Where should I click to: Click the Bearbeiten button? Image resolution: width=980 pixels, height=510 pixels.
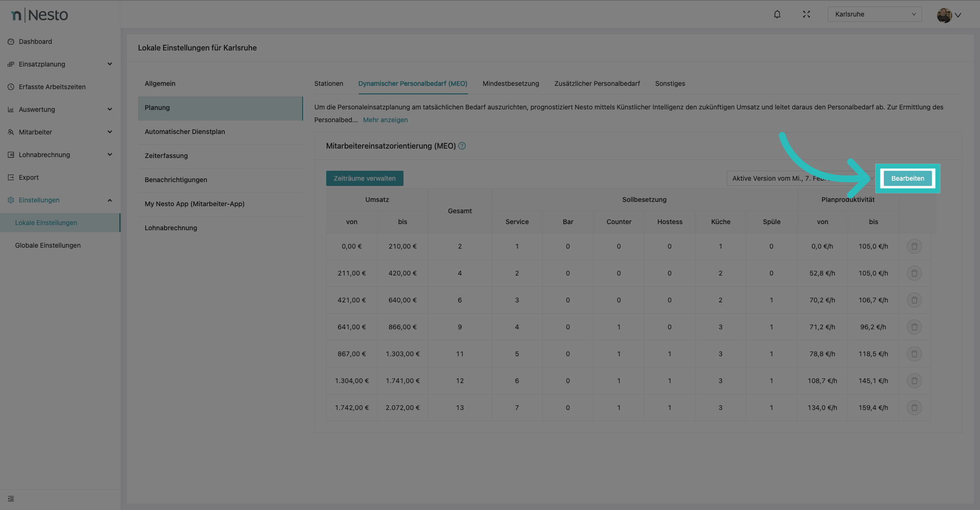(907, 178)
